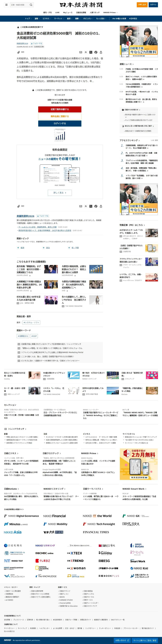Click the red 初割で無料体験する button
Viewport: 162px width, 644px height.
click(60, 109)
